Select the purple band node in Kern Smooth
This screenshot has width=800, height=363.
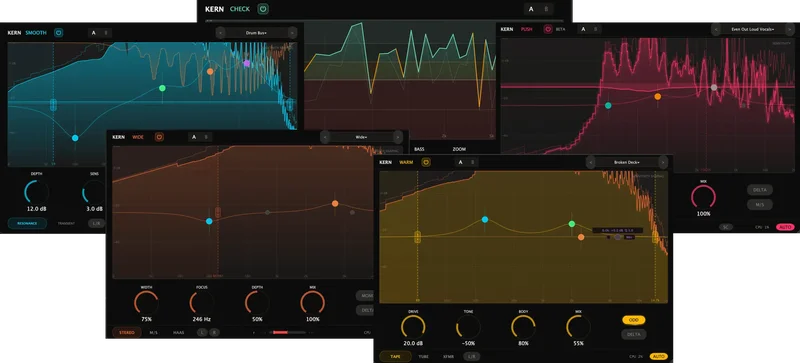(x=247, y=63)
